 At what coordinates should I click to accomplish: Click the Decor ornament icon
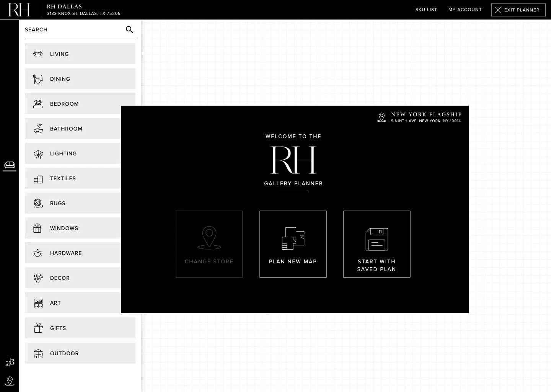click(38, 278)
